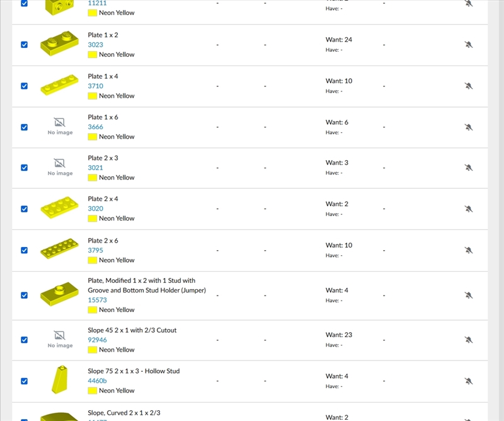Uncheck the Plate 1 x 2 checkbox

[x=25, y=45]
